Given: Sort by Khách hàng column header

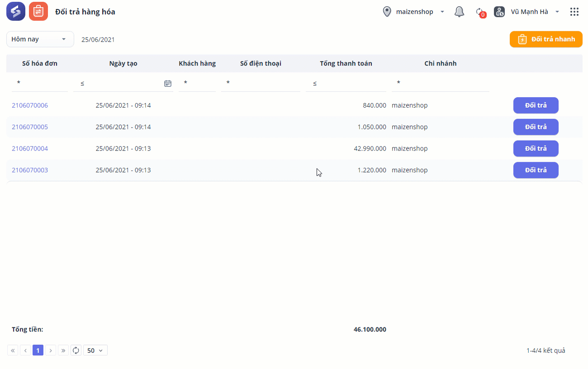Looking at the screenshot, I should pyautogui.click(x=197, y=64).
